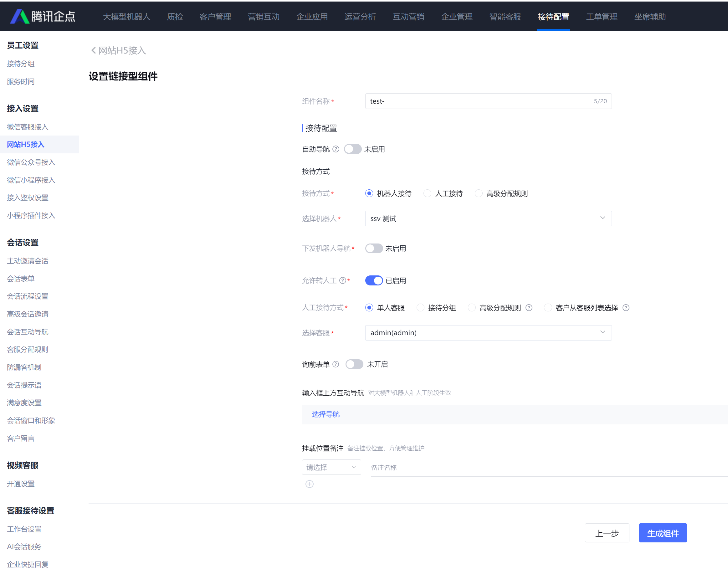728x569 pixels.
Task: Switch to the 工单管理 top tab
Action: (602, 17)
